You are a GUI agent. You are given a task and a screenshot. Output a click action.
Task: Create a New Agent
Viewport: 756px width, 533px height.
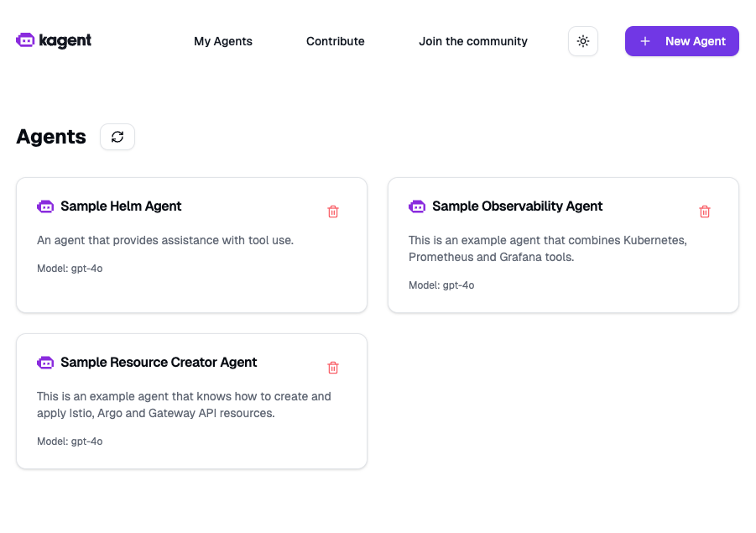[x=682, y=41]
